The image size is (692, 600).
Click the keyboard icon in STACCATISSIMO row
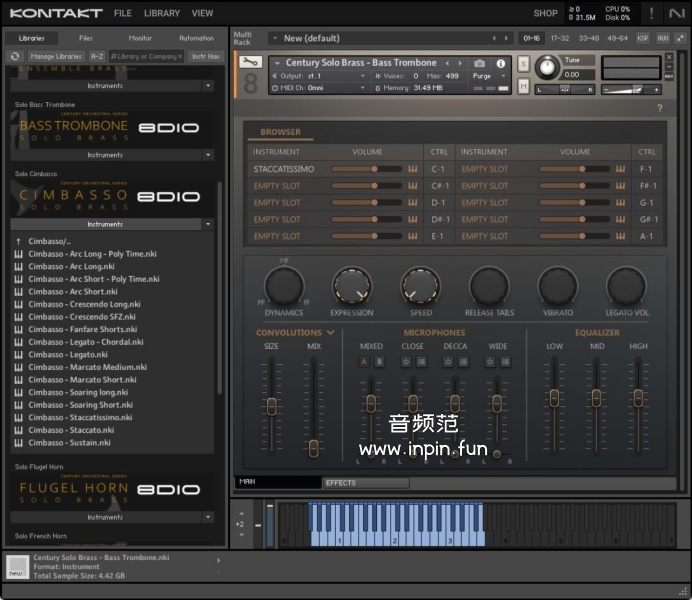pos(412,169)
